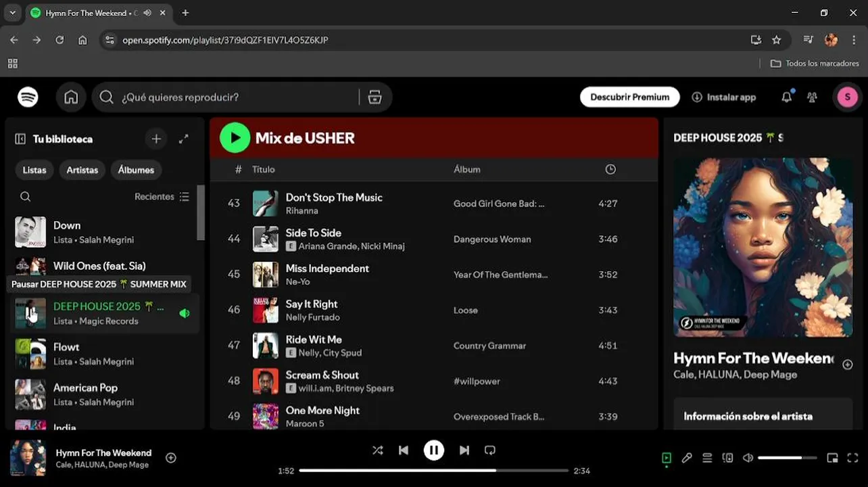Open Información sobre el artista card
Screen dimensions: 868x487
(763, 414)
